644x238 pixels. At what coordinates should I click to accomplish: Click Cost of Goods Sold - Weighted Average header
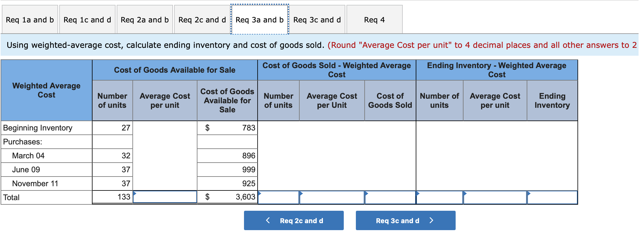[x=337, y=70]
